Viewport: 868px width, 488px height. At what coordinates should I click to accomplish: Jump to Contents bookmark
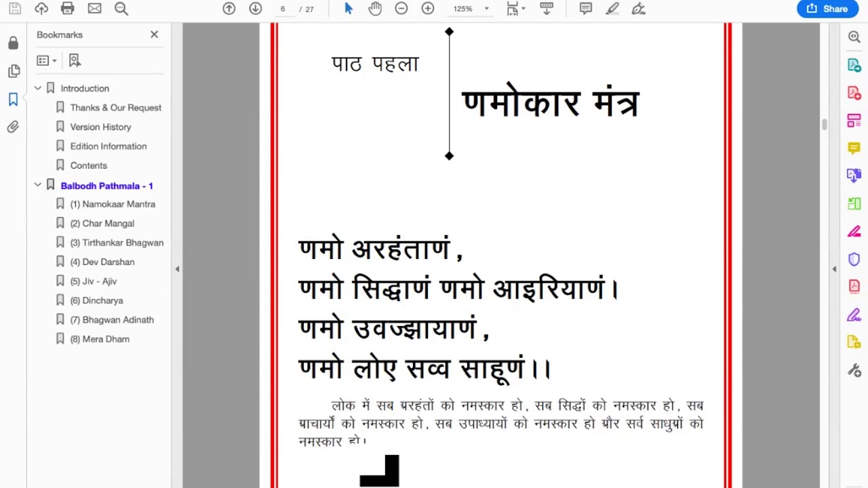(x=89, y=165)
